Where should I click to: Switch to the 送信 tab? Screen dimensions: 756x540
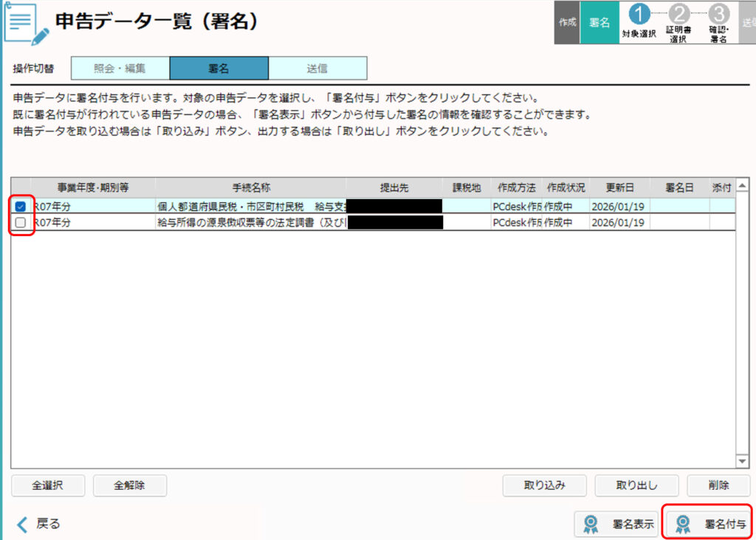click(x=317, y=68)
